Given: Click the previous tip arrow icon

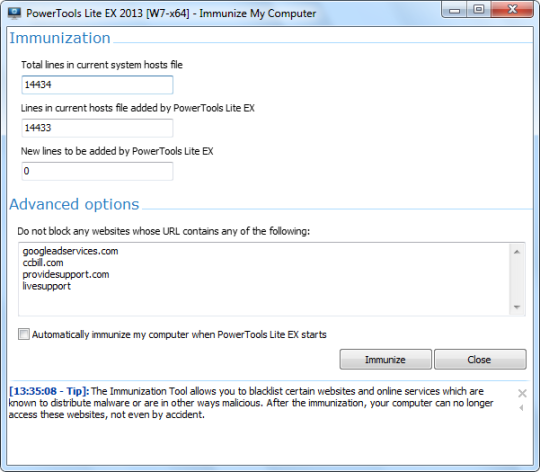Looking at the screenshot, I should (x=521, y=408).
